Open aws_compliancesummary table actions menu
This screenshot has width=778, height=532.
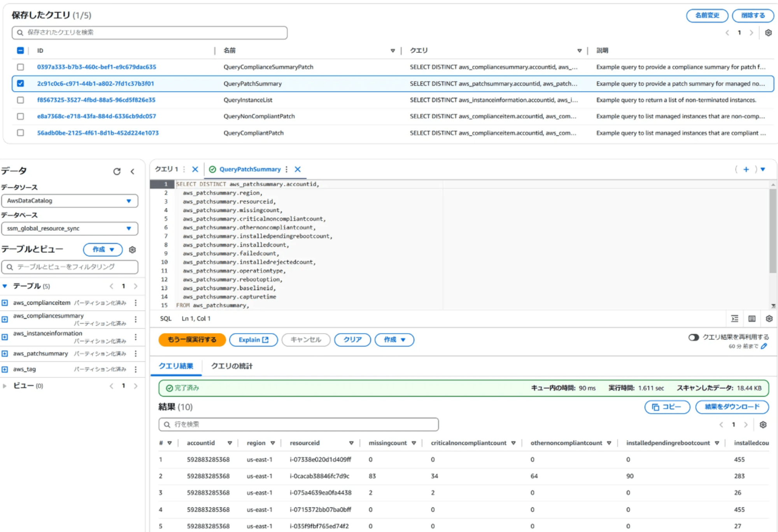click(136, 319)
